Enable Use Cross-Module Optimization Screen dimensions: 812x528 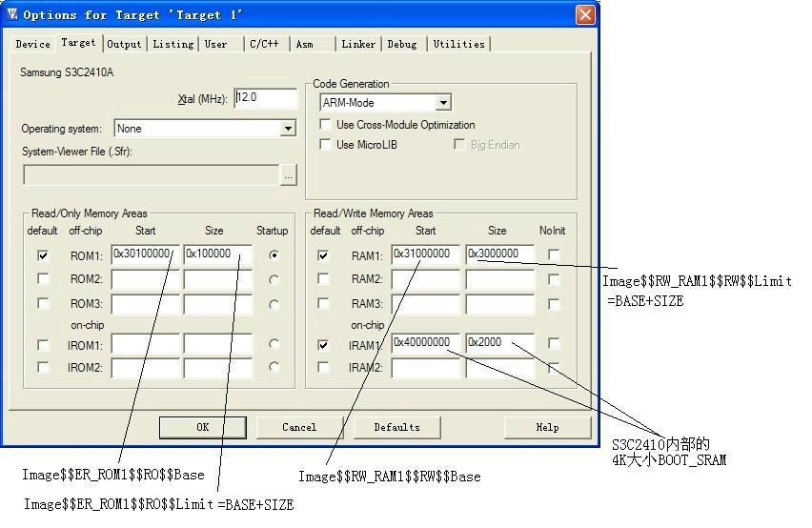325,124
